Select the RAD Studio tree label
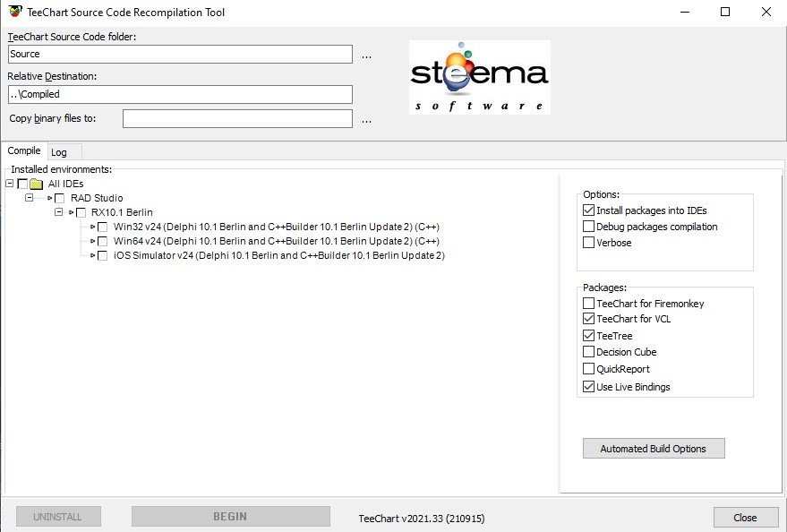The height and width of the screenshot is (532, 787). click(x=97, y=198)
